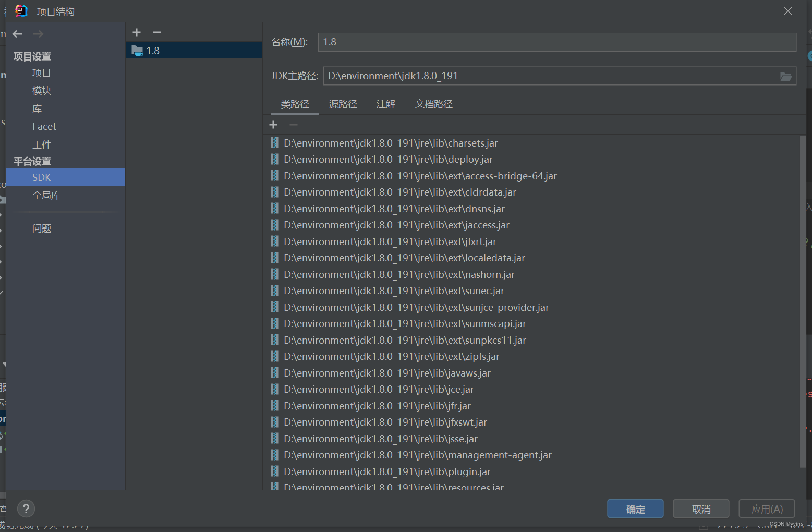This screenshot has height=532, width=812.
Task: Click the 取消 button
Action: 701,509
